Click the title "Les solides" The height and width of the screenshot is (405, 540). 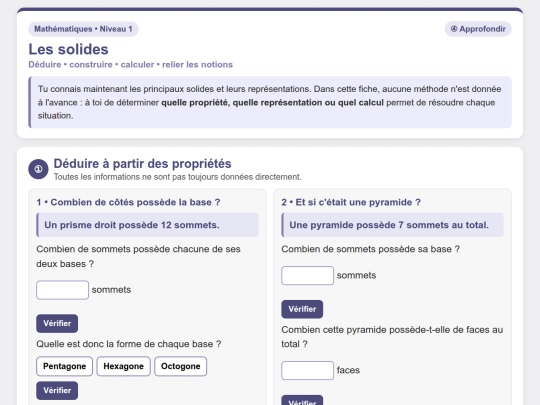[x=68, y=49]
